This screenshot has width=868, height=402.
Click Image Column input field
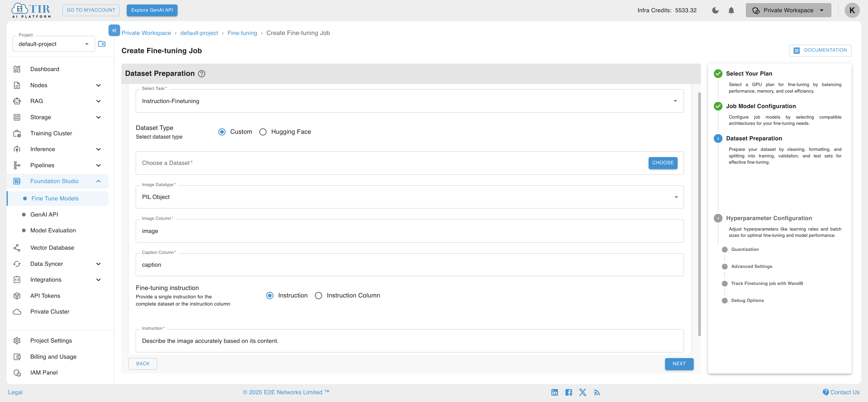point(409,231)
